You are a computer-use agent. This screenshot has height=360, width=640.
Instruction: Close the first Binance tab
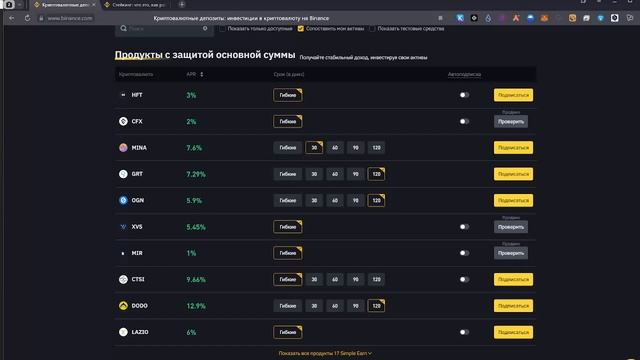[93, 5]
